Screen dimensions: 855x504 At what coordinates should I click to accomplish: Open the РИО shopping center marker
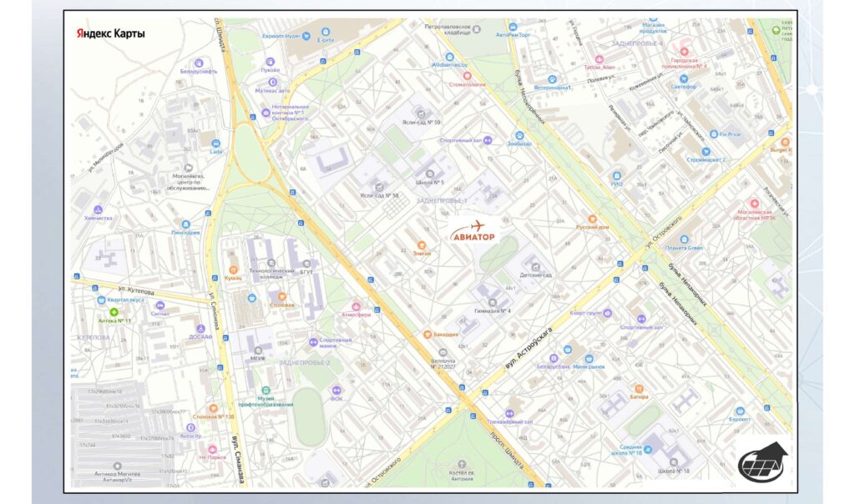coord(617,176)
